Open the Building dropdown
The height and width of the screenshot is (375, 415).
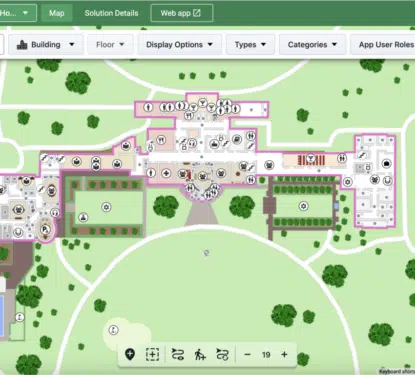click(x=46, y=45)
